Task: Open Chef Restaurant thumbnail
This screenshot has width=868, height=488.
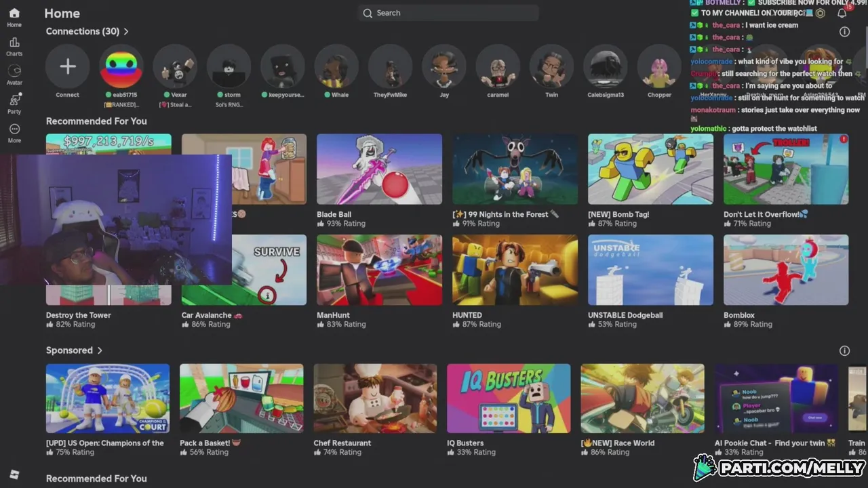Action: (375, 399)
